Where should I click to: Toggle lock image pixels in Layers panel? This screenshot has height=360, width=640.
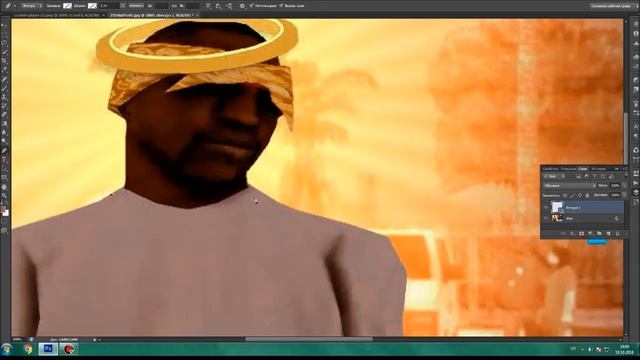(x=573, y=196)
